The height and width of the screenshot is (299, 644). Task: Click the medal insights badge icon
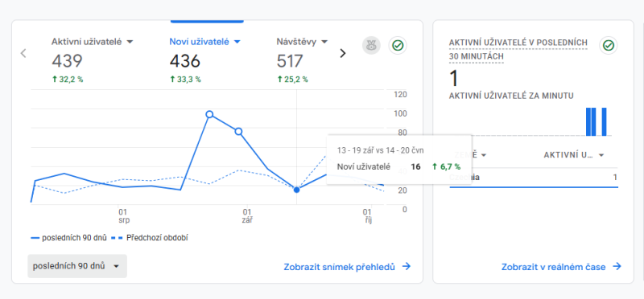tap(371, 46)
